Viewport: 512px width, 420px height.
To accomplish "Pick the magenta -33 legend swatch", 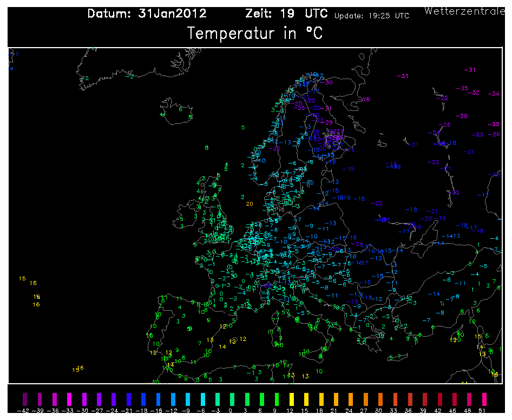I will click(x=69, y=399).
